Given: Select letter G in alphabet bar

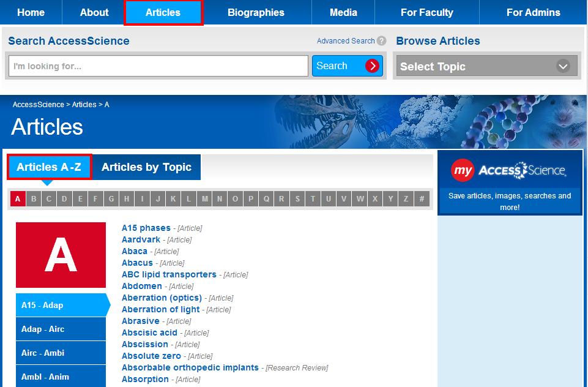Looking at the screenshot, I should pos(111,198).
